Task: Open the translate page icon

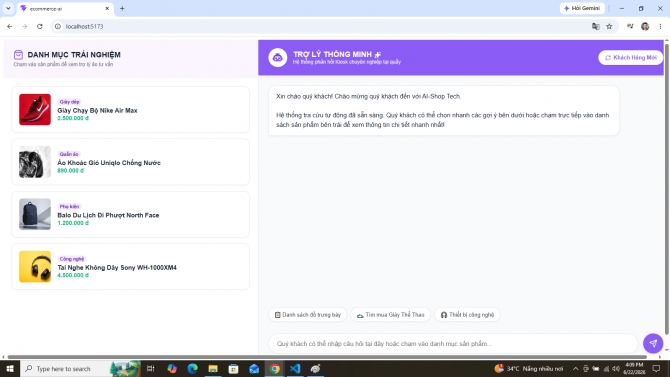Action: point(596,27)
